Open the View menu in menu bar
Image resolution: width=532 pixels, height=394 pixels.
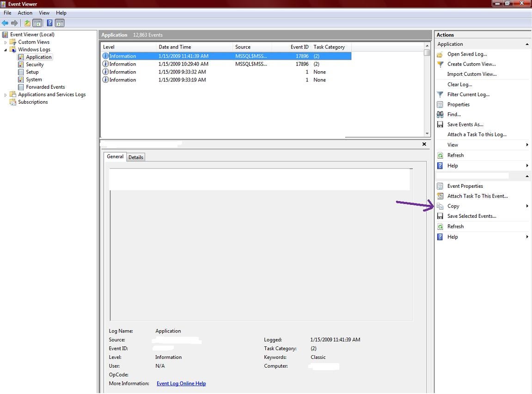tap(44, 13)
